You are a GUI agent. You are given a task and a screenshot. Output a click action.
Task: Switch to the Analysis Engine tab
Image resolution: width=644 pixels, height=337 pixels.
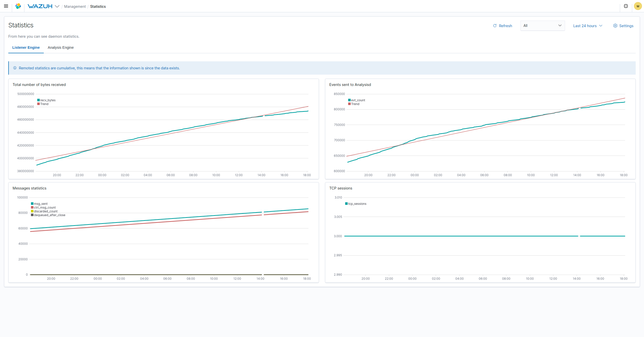[x=61, y=47]
